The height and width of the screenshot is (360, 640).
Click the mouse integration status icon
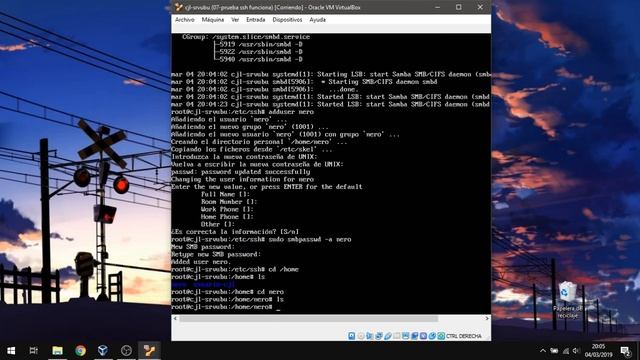[x=432, y=336]
